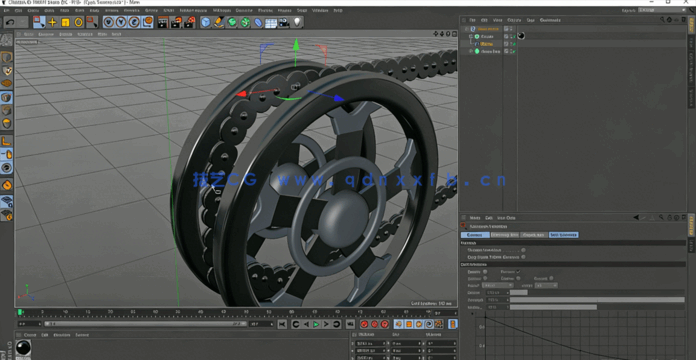Open the File menu in main menu bar
Viewport: 696px width, 360px height.
coord(6,10)
